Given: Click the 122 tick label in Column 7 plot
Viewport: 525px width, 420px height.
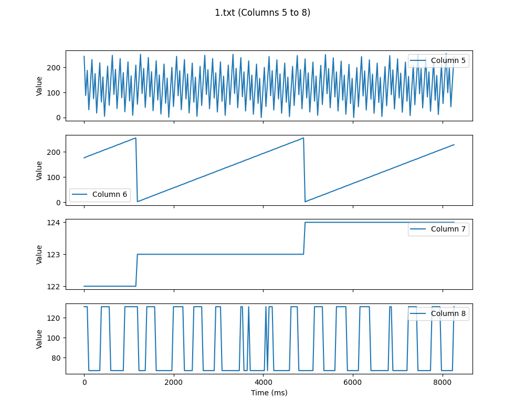Looking at the screenshot, I should pyautogui.click(x=55, y=287).
